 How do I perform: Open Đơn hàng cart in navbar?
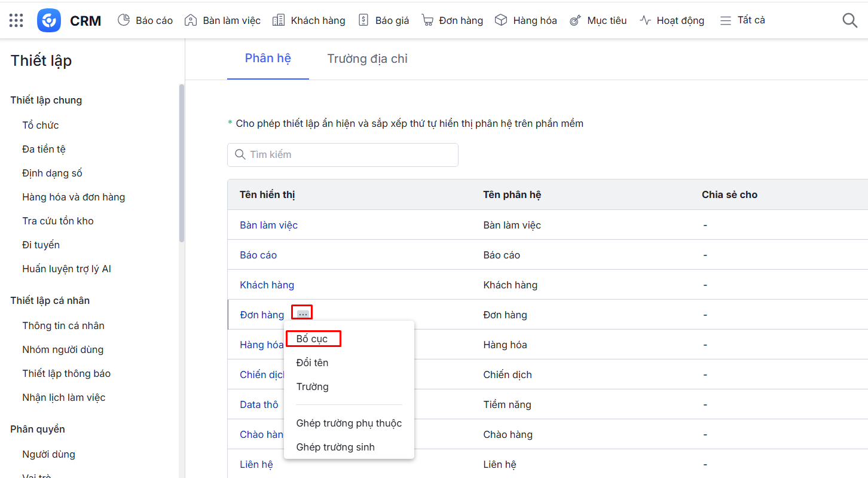[x=452, y=20]
